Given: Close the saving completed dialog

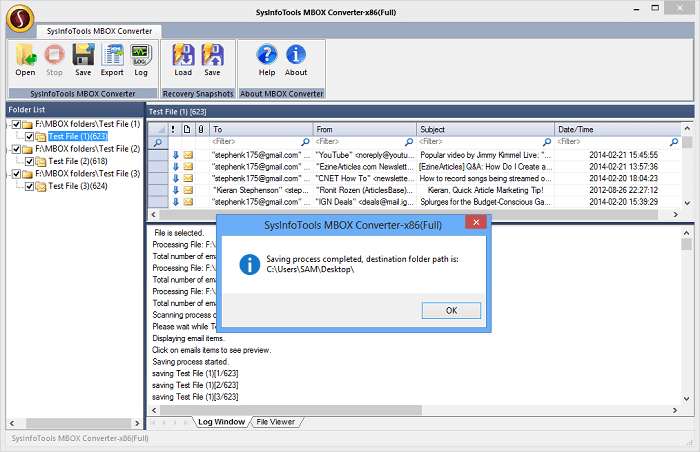Looking at the screenshot, I should [x=476, y=222].
